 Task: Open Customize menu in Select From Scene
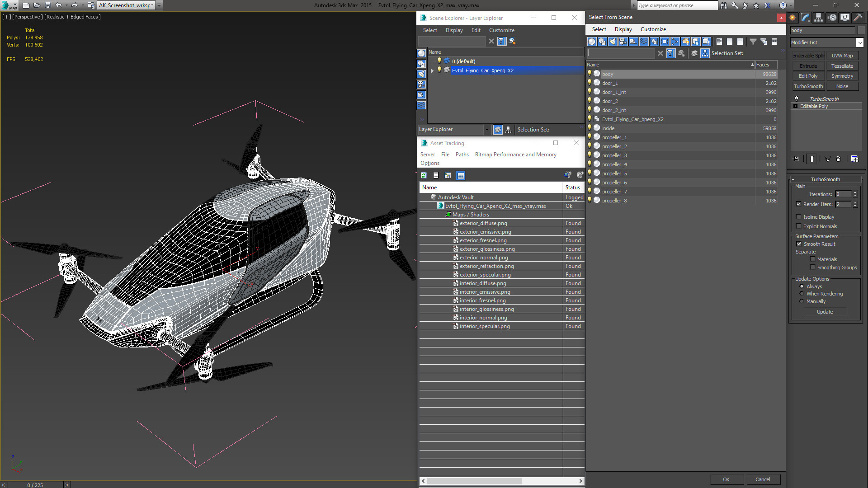[x=653, y=29]
